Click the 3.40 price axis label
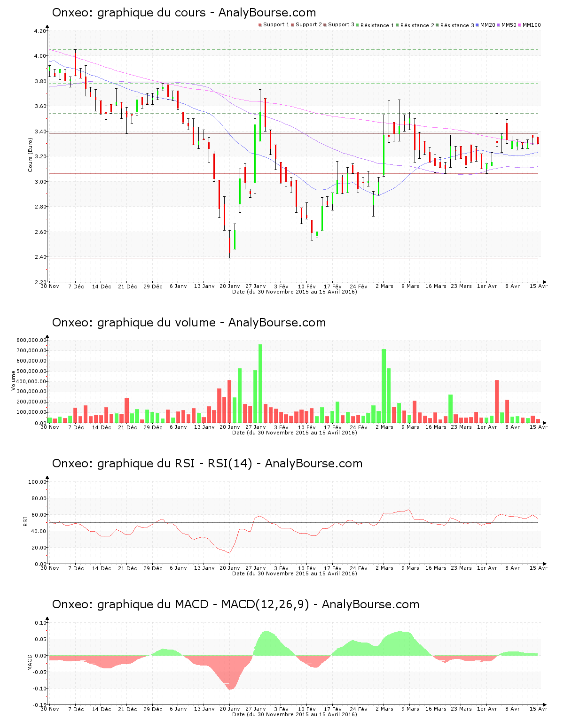The image size is (564, 728). coord(40,132)
